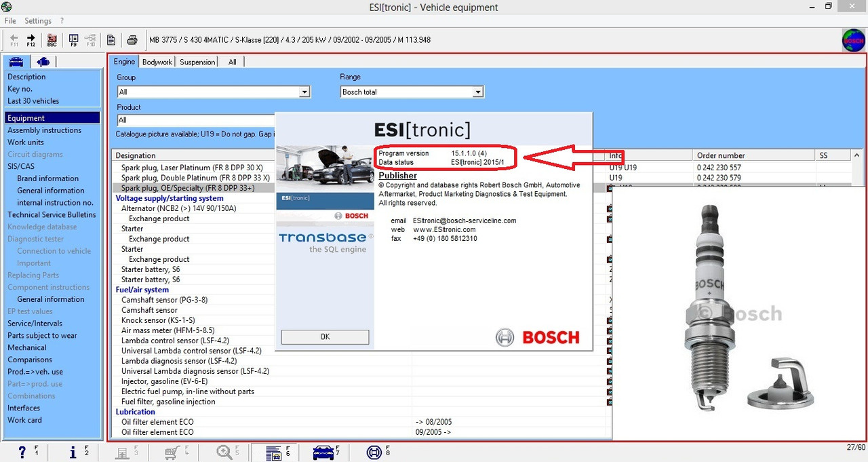This screenshot has height=462, width=868.
Task: Click order number 0 242 230 557
Action: click(719, 168)
